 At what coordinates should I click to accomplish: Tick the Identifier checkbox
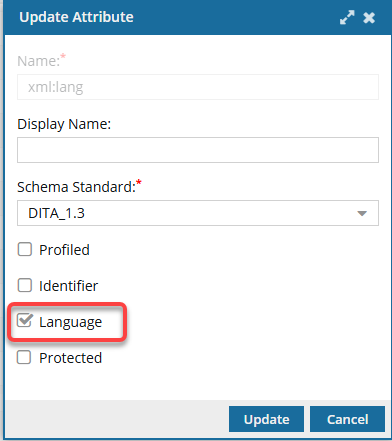coord(25,285)
